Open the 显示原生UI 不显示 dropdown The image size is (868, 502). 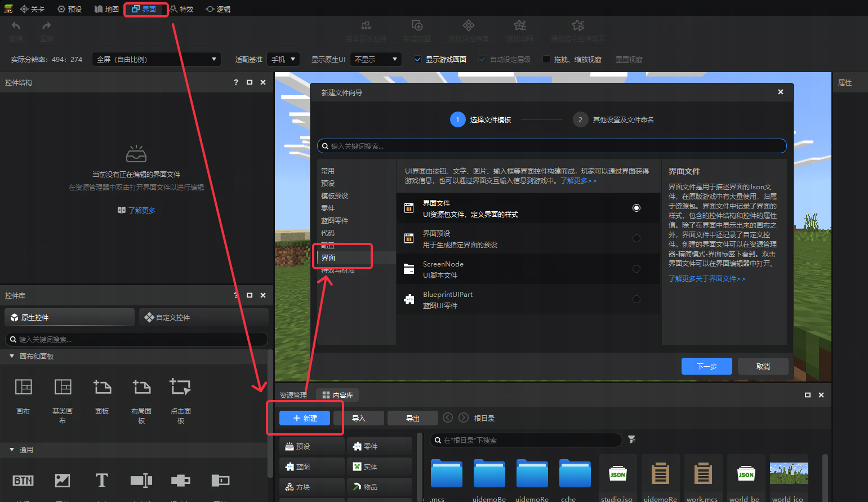pos(376,59)
